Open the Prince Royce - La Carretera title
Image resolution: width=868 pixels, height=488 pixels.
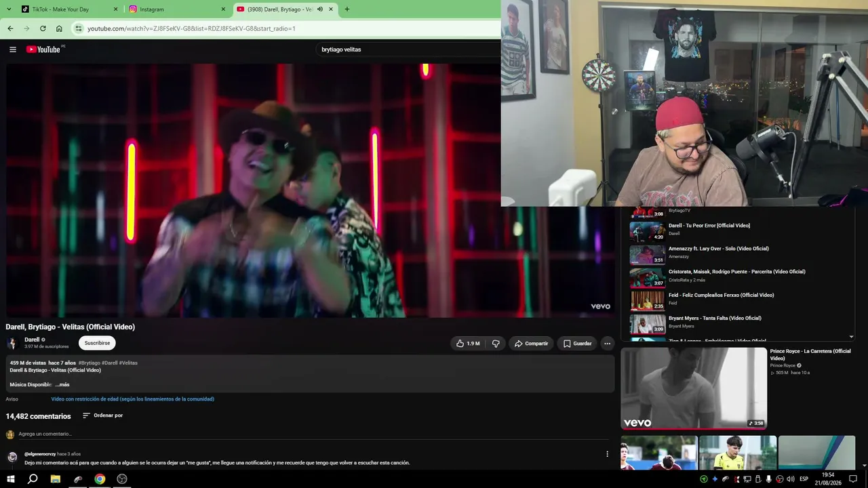pos(810,354)
